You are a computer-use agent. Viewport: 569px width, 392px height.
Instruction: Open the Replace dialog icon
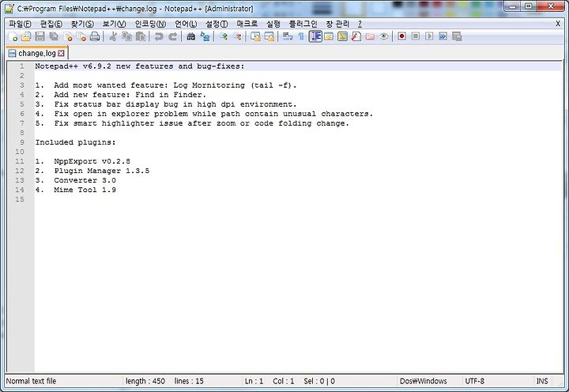[205, 36]
